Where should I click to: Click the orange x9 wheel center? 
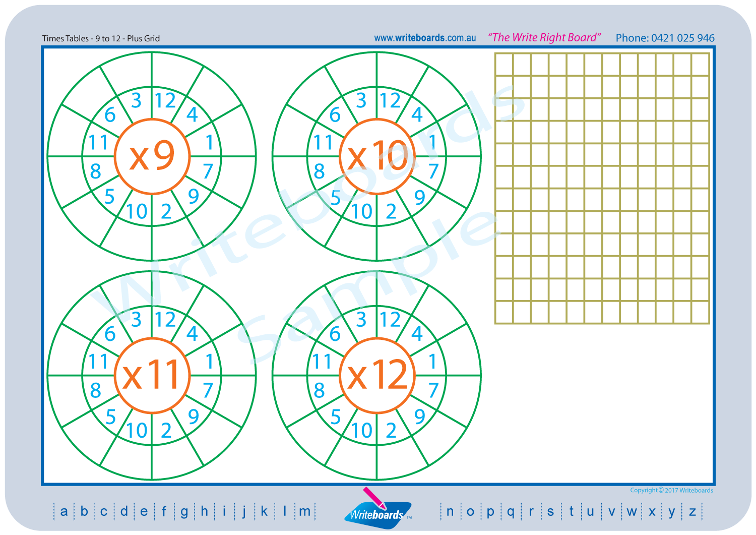152,156
